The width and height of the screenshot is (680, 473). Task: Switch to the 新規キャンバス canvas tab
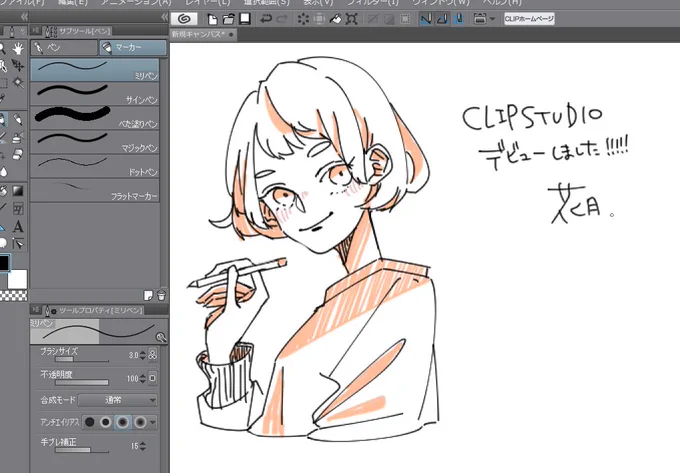[x=203, y=34]
